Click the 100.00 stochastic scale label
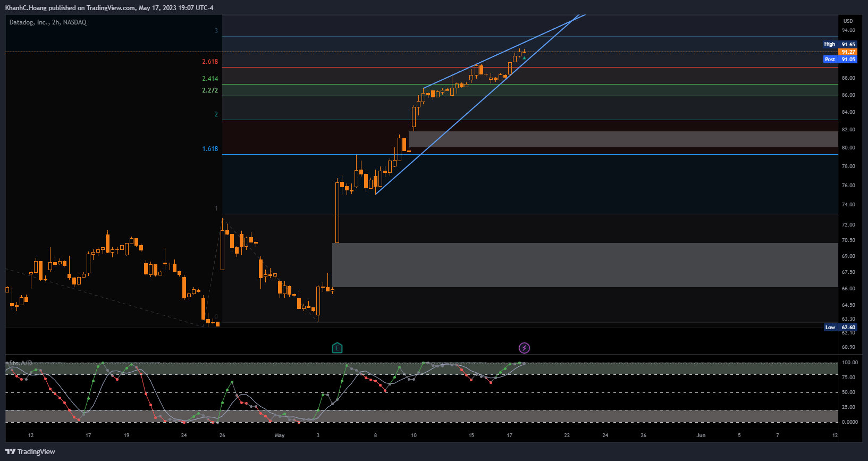 [x=850, y=363]
